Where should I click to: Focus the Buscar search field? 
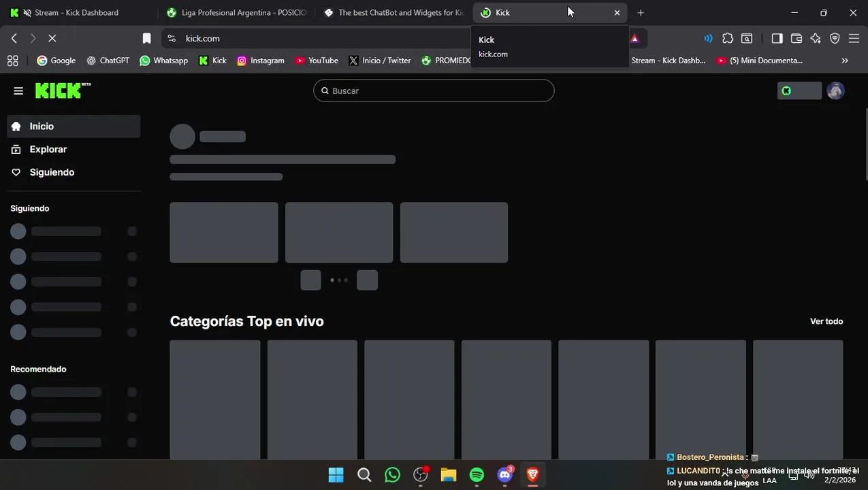(x=434, y=91)
